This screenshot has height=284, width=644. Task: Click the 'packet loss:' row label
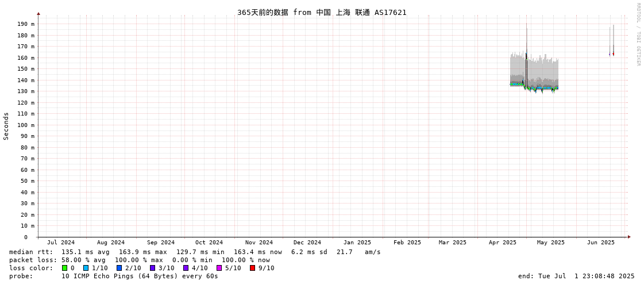[33, 260]
